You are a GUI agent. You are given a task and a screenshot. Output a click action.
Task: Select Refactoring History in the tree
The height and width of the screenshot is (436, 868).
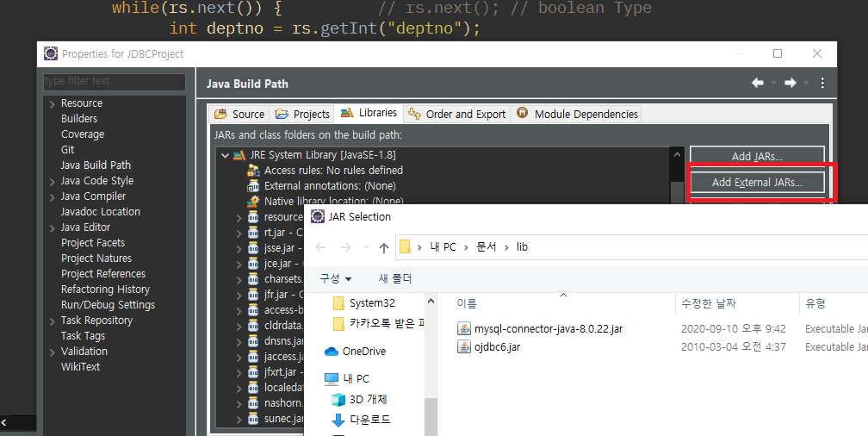point(105,290)
